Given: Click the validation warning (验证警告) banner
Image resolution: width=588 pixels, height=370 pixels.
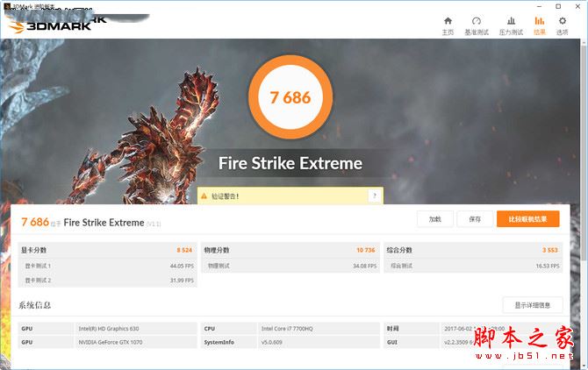Looking at the screenshot, I should tap(290, 196).
